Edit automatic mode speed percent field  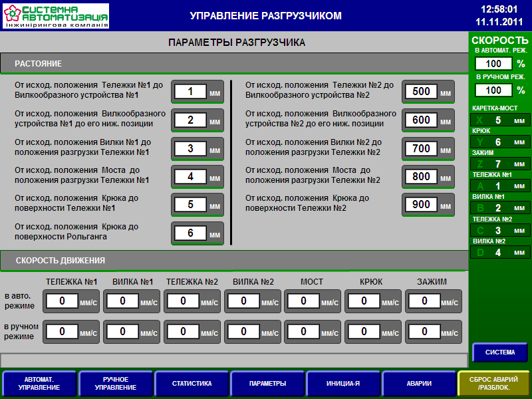coord(493,64)
